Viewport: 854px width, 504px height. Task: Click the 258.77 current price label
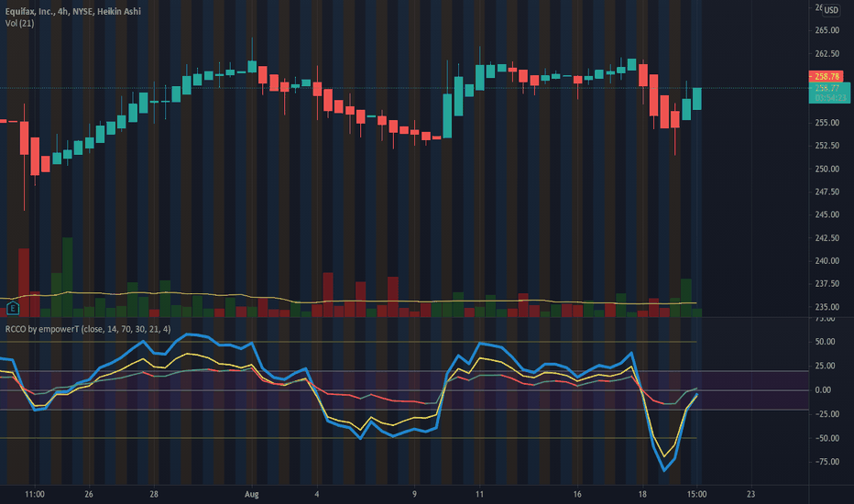coord(827,88)
